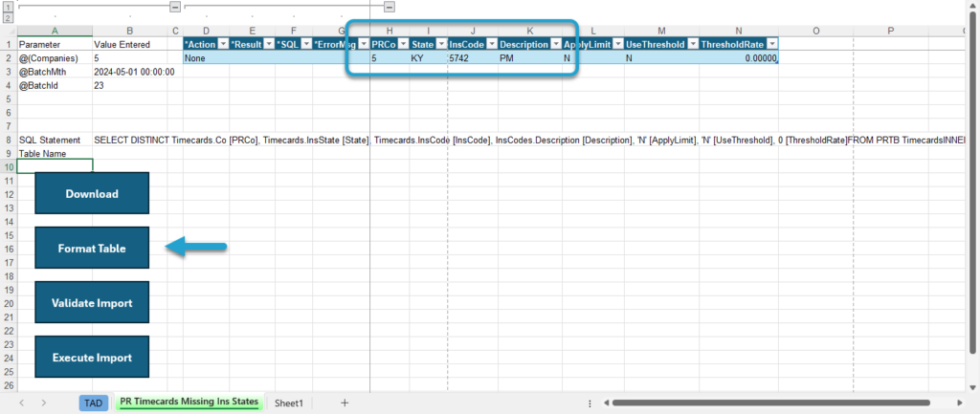The image size is (980, 414).
Task: Click the Value Entered cell
Action: [130, 44]
